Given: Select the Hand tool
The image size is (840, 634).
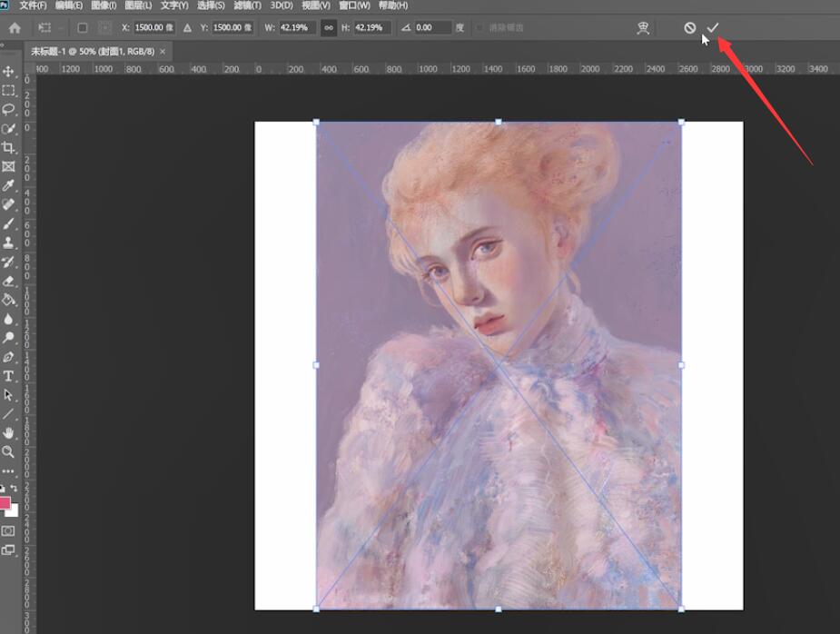Looking at the screenshot, I should pos(8,433).
